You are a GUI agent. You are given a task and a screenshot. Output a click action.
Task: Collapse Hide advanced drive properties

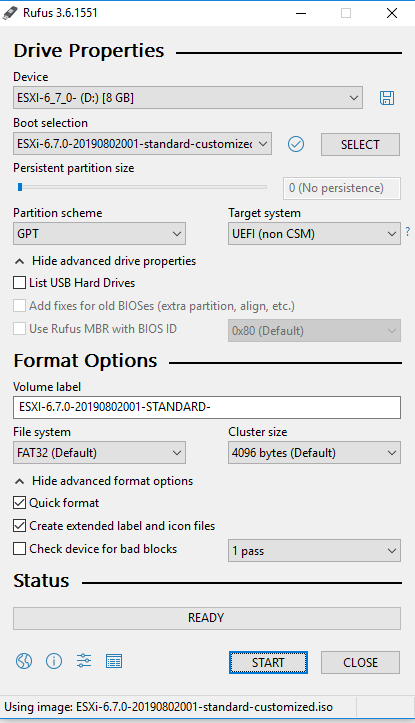(x=105, y=261)
